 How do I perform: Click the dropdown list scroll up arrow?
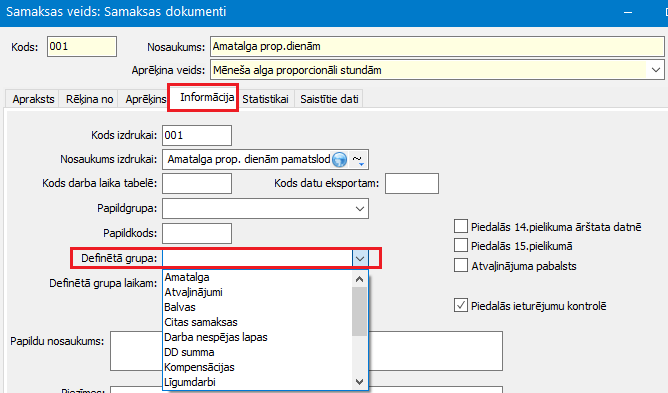[360, 279]
